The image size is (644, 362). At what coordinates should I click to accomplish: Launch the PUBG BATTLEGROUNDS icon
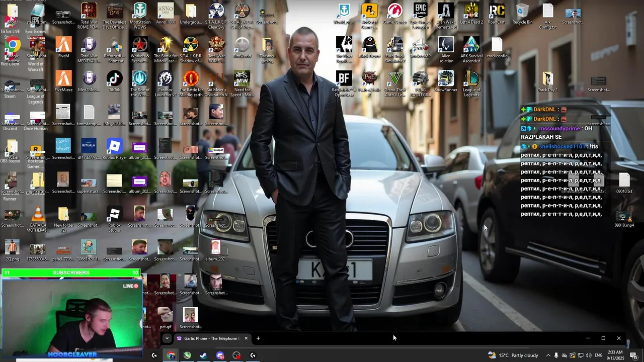421,84
